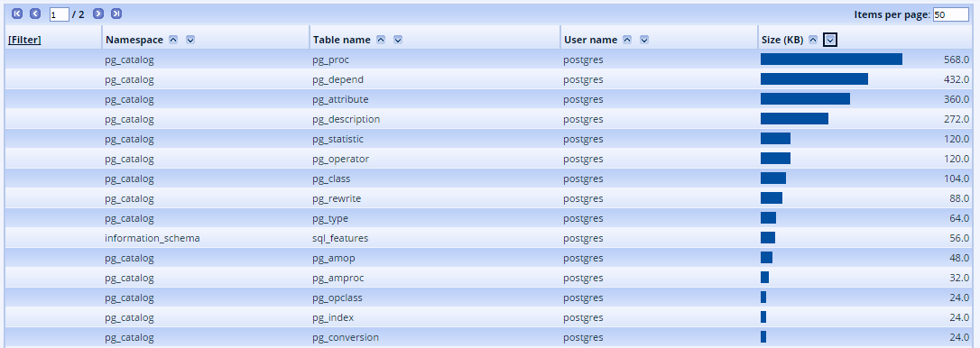Click the 32.0 size value
This screenshot has width=980, height=348.
coord(958,278)
